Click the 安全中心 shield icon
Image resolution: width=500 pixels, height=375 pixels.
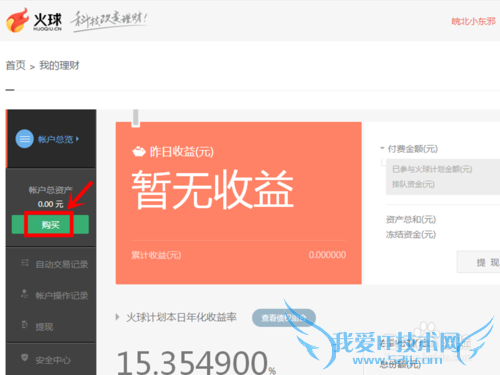click(25, 357)
